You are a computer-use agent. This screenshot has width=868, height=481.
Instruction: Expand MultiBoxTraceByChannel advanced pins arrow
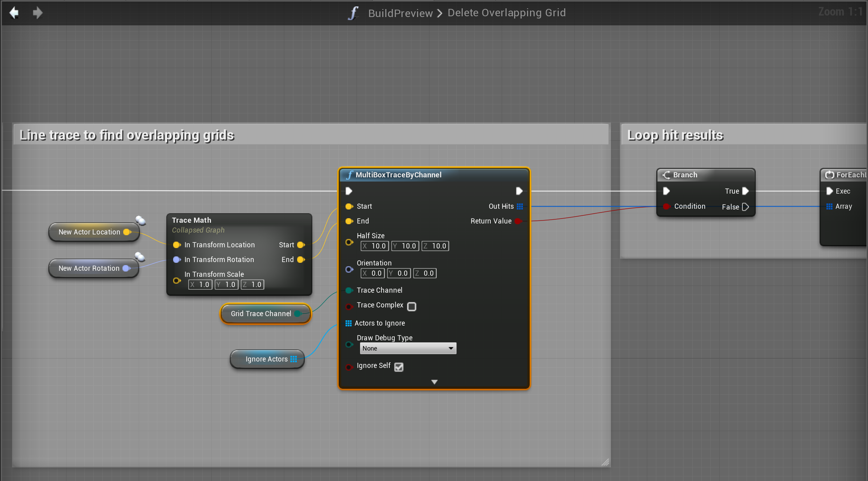coord(434,382)
